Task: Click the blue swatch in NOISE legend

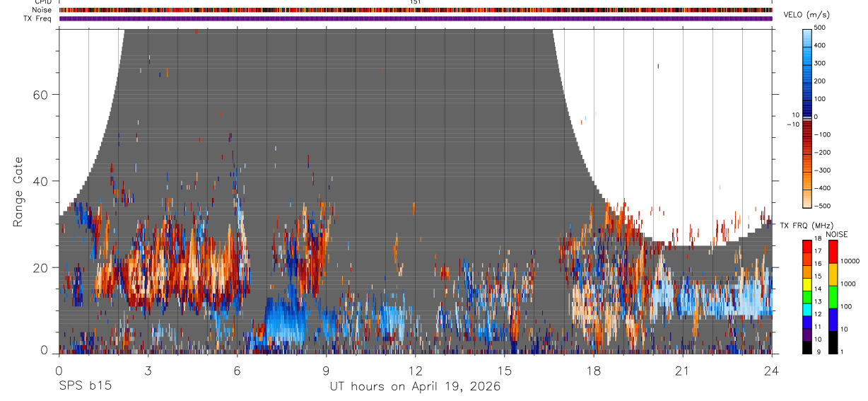Action: pyautogui.click(x=832, y=320)
